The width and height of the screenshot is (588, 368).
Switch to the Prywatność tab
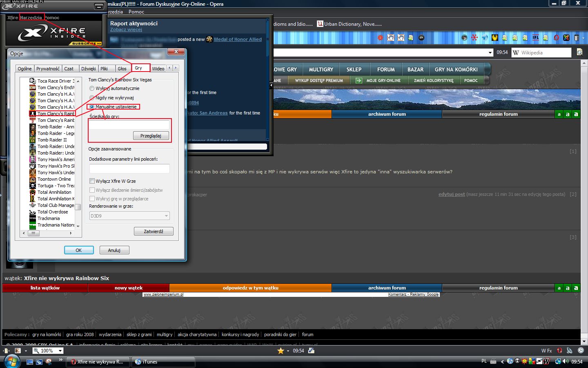[48, 69]
